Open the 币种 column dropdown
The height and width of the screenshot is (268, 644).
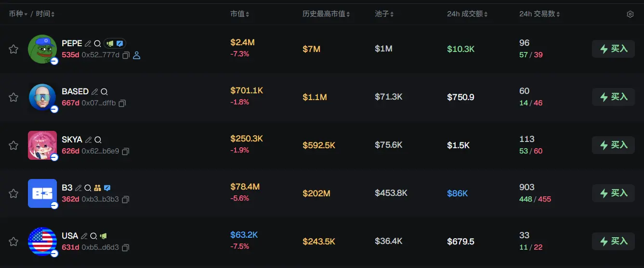tap(18, 14)
